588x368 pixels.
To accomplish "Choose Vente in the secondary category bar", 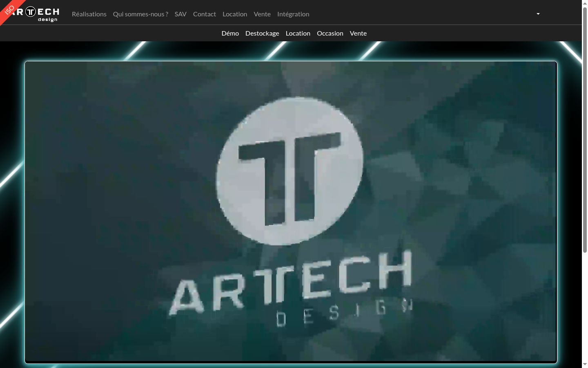I will 358,33.
